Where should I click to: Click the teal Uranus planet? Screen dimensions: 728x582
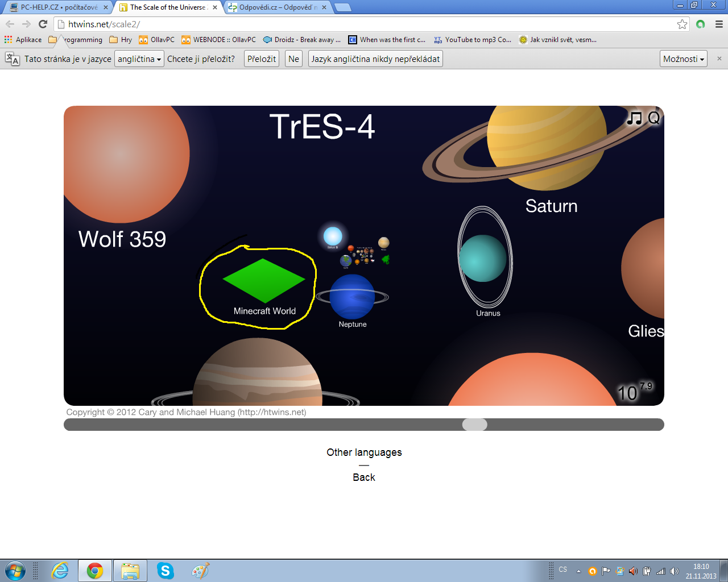click(x=482, y=258)
